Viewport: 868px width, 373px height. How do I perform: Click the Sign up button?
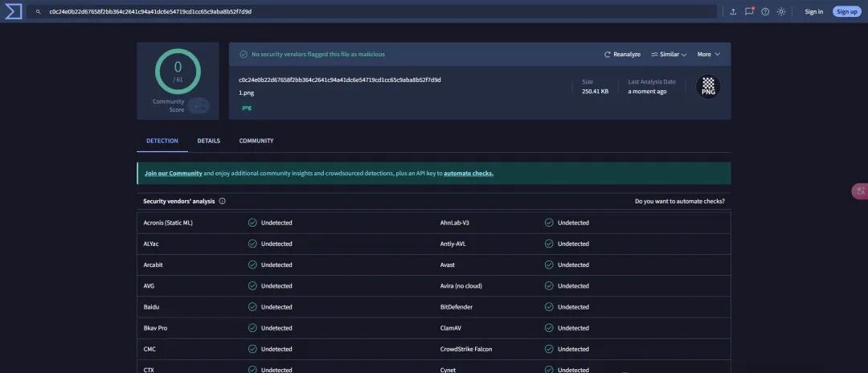[847, 11]
